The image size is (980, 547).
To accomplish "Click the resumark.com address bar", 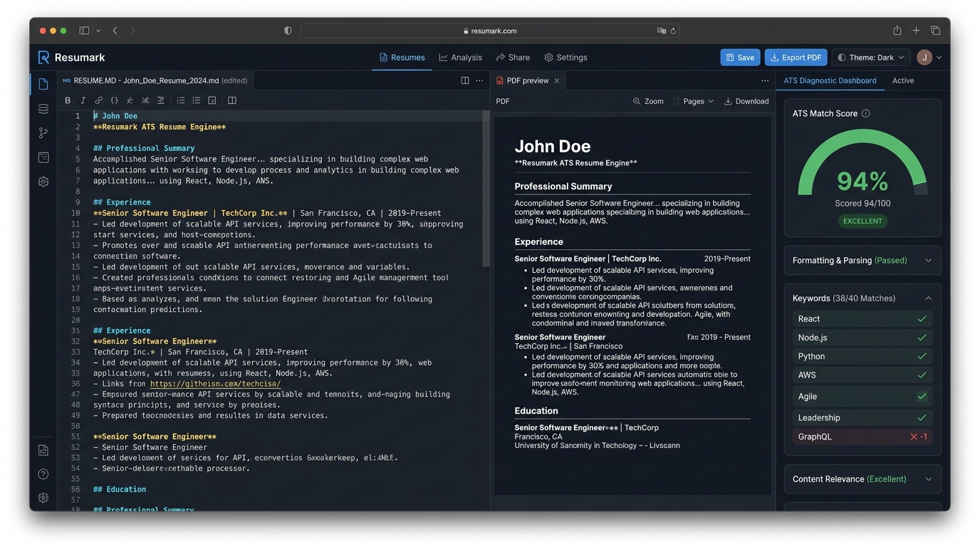I will 490,31.
